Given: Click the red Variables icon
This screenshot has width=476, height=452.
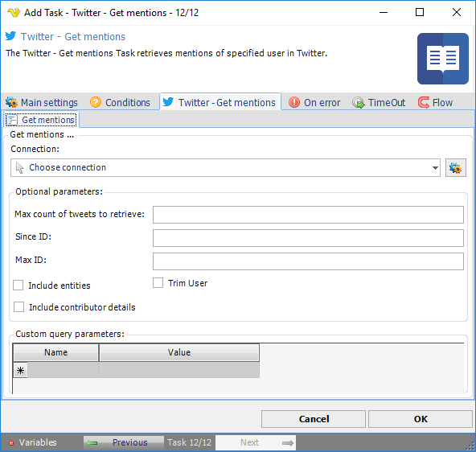Looking at the screenshot, I should pos(11,443).
